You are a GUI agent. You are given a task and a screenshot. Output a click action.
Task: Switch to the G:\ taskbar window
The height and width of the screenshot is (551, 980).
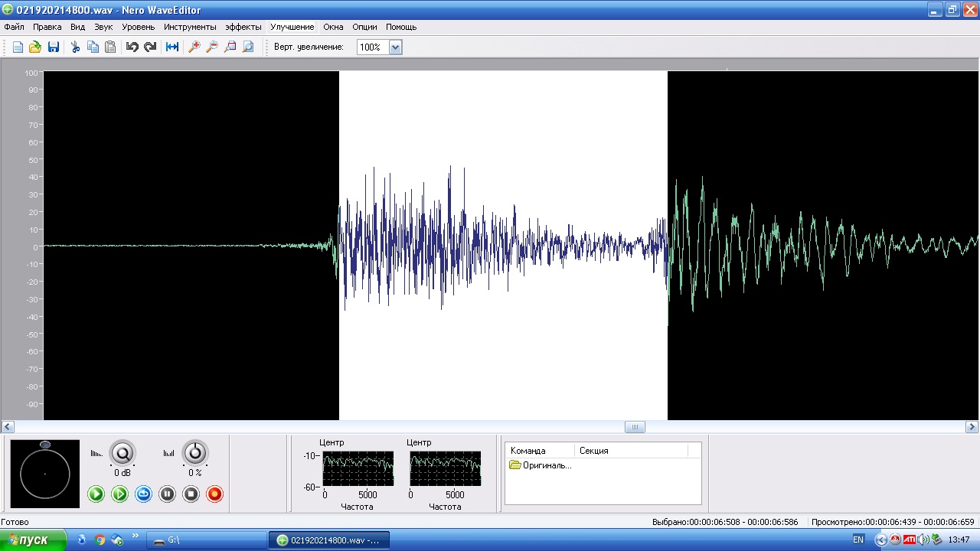coord(205,540)
